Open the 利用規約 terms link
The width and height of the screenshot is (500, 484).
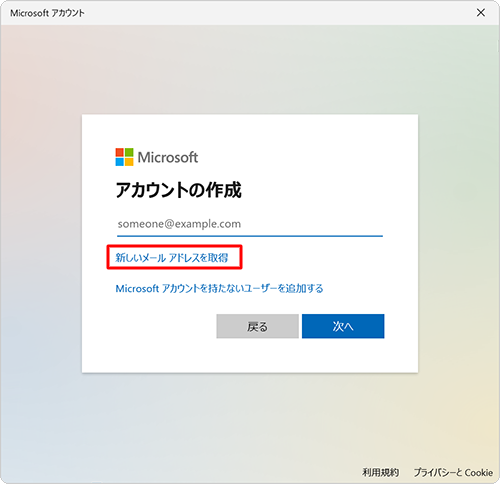tap(380, 472)
